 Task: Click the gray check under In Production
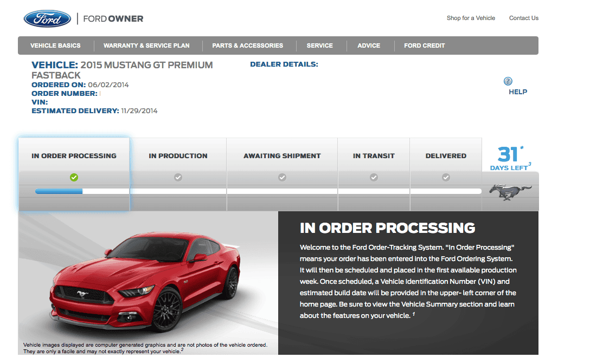click(x=178, y=177)
